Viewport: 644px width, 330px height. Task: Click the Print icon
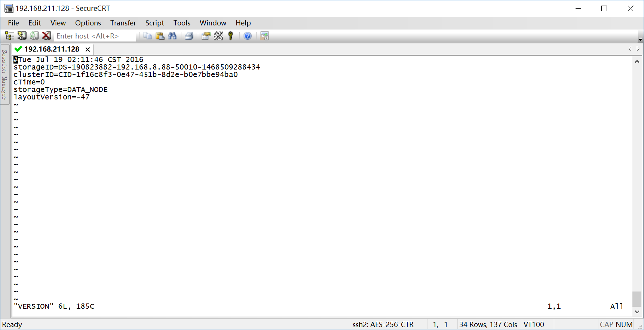[x=189, y=36]
